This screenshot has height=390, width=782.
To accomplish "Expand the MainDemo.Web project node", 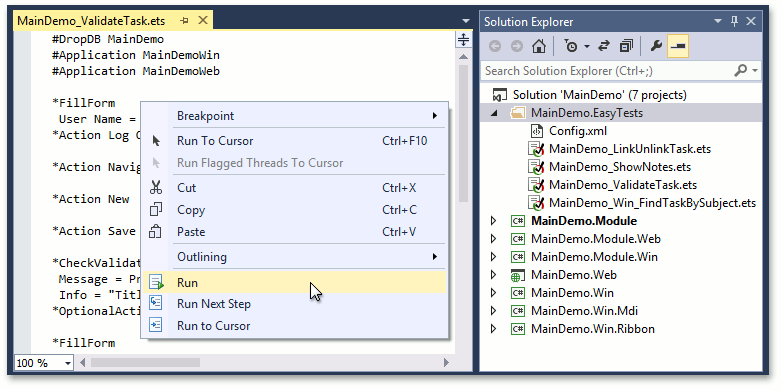I will pyautogui.click(x=493, y=275).
